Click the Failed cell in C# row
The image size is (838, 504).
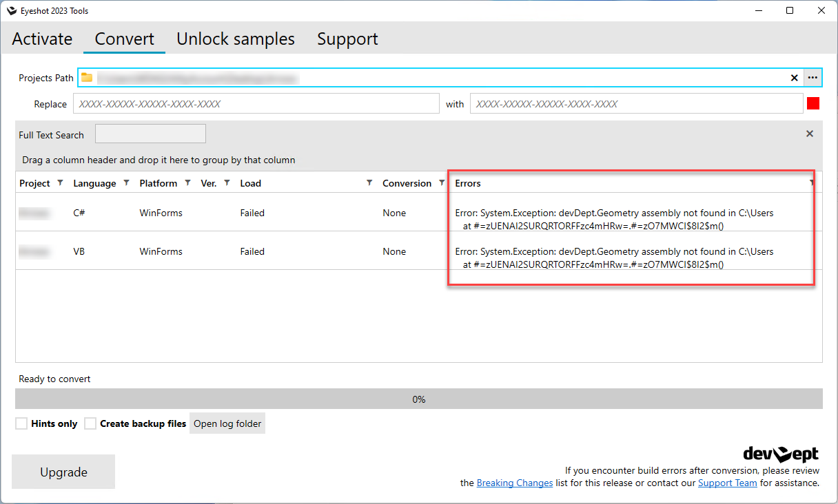coord(252,213)
